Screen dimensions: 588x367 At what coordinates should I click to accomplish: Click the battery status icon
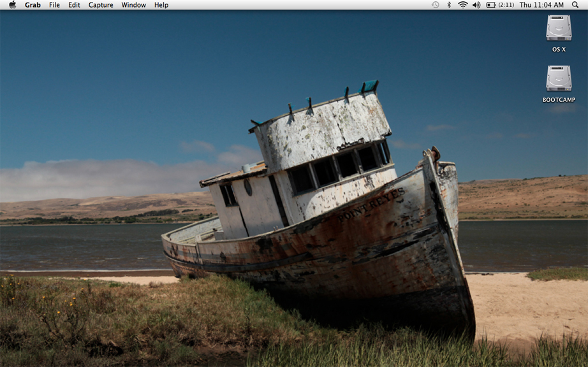tap(491, 5)
